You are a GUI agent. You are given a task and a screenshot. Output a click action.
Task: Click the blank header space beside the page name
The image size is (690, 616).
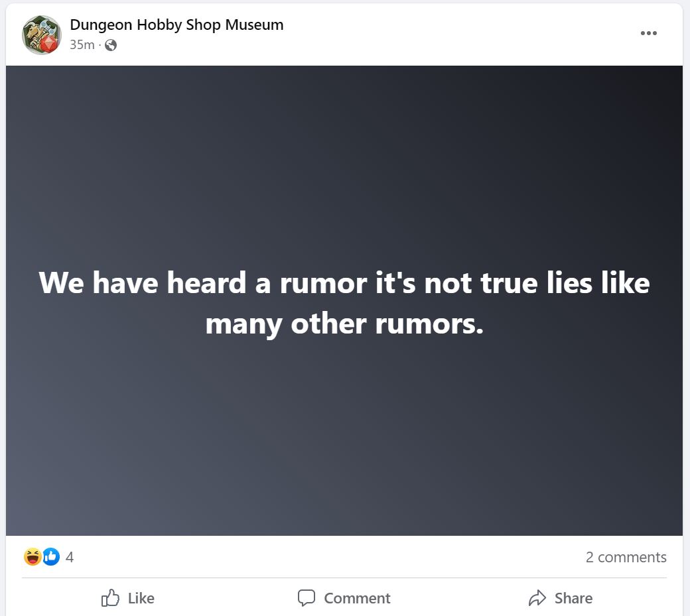tap(451, 33)
